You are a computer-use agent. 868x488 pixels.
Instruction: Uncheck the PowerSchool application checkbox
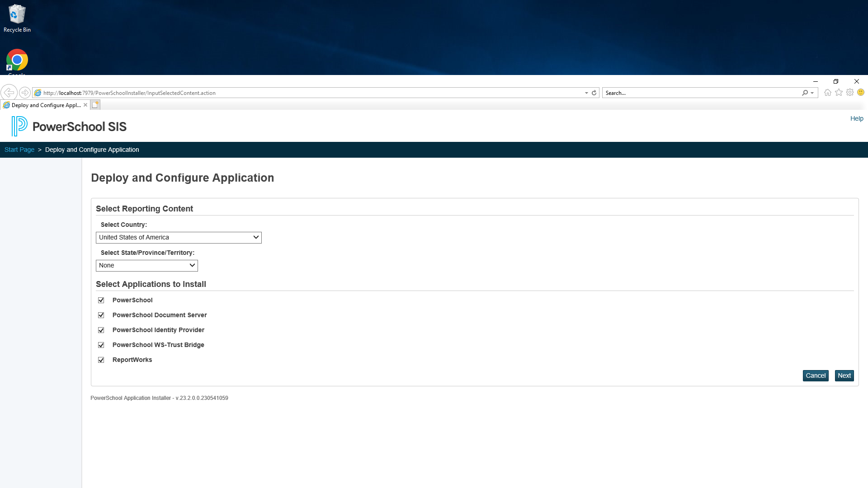click(101, 300)
